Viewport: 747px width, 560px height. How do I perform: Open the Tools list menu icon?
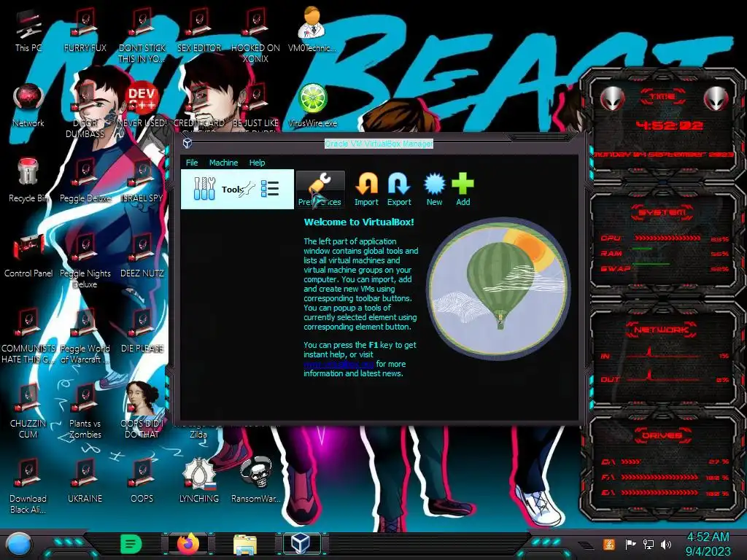point(270,189)
